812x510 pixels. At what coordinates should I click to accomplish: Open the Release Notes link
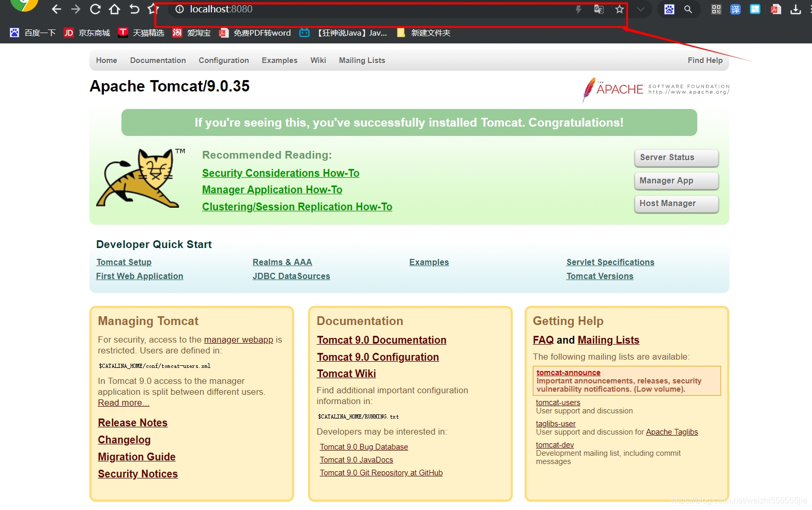click(x=133, y=423)
